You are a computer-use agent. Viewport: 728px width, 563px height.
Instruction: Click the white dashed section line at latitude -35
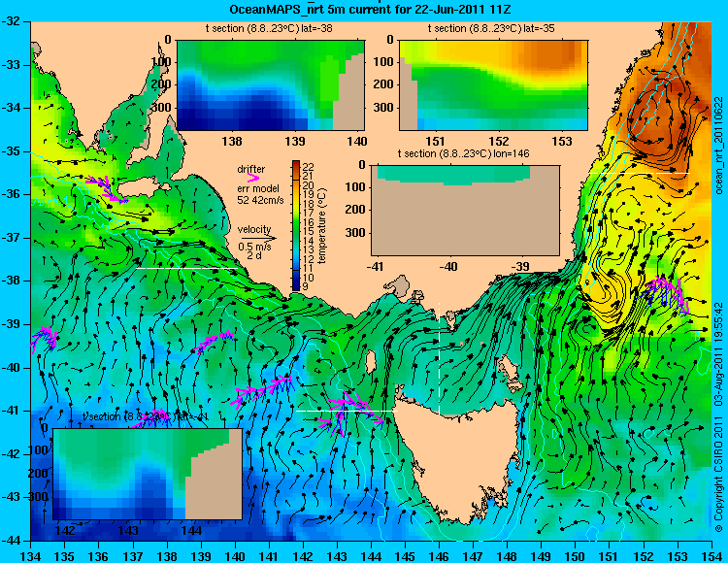tap(640, 173)
